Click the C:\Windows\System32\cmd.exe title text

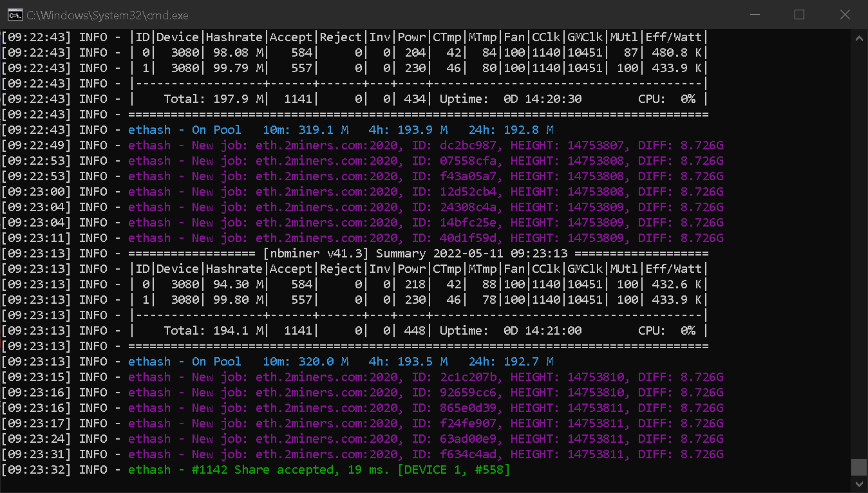(108, 15)
